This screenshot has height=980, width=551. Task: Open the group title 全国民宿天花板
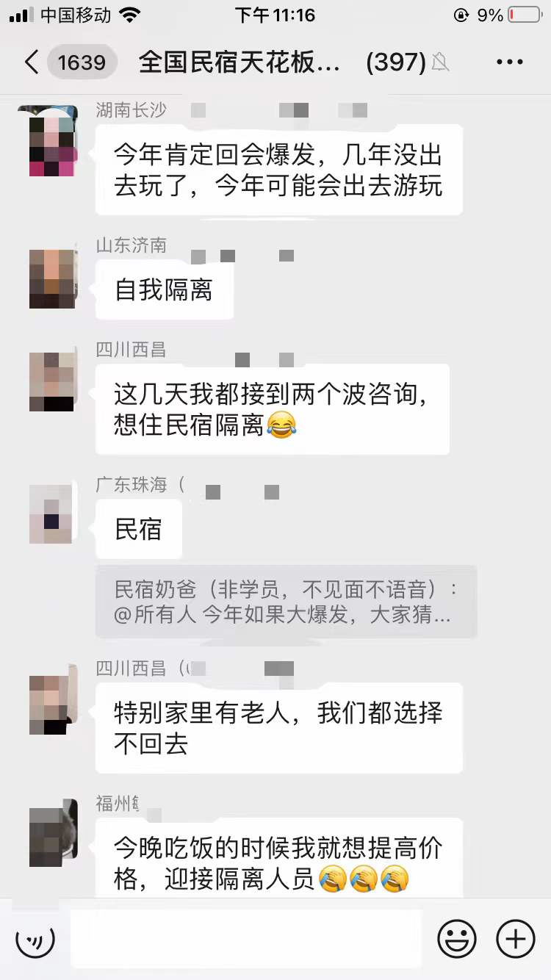point(240,62)
